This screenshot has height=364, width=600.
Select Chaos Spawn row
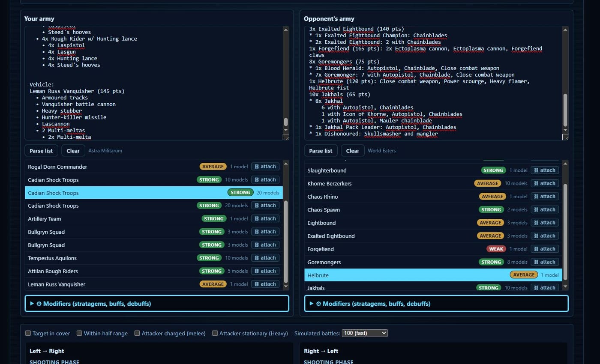click(x=433, y=210)
